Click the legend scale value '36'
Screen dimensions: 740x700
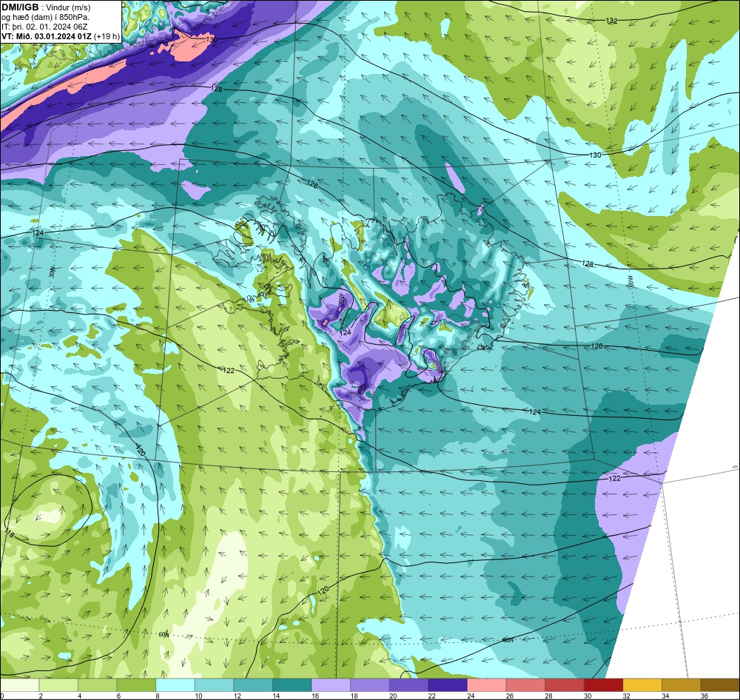(704, 696)
